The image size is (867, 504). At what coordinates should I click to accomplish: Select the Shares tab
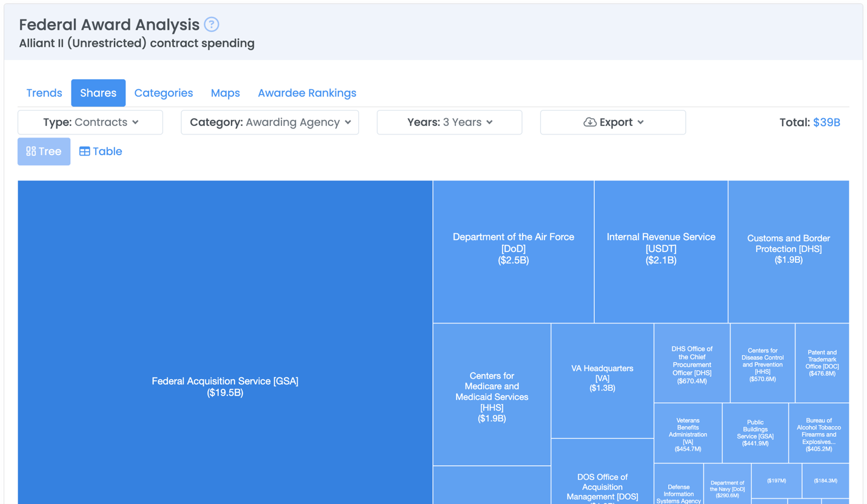coord(98,93)
